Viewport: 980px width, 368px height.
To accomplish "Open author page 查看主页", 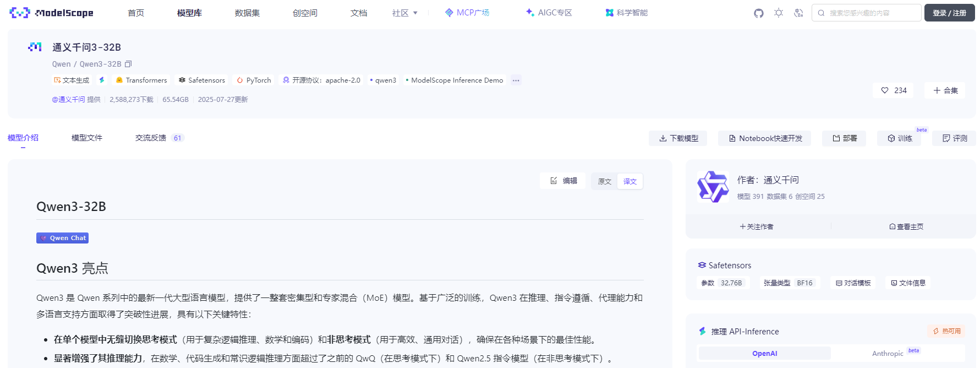I will (x=906, y=226).
